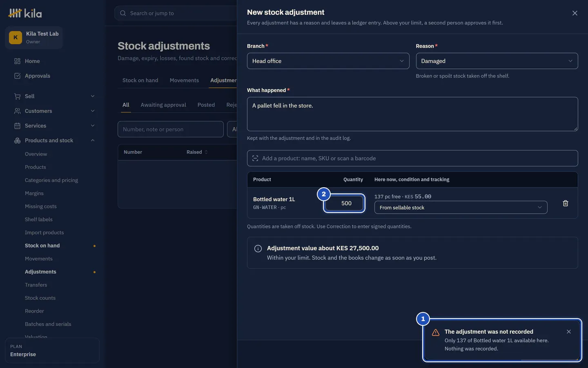Switch to the Stock on hand tab
Screen dimensions: 588x368
[x=140, y=81]
